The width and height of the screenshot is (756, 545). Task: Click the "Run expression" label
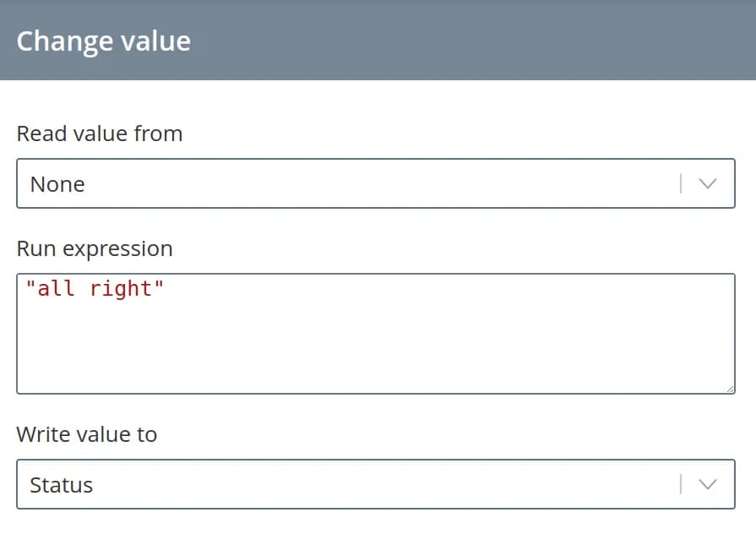(95, 248)
